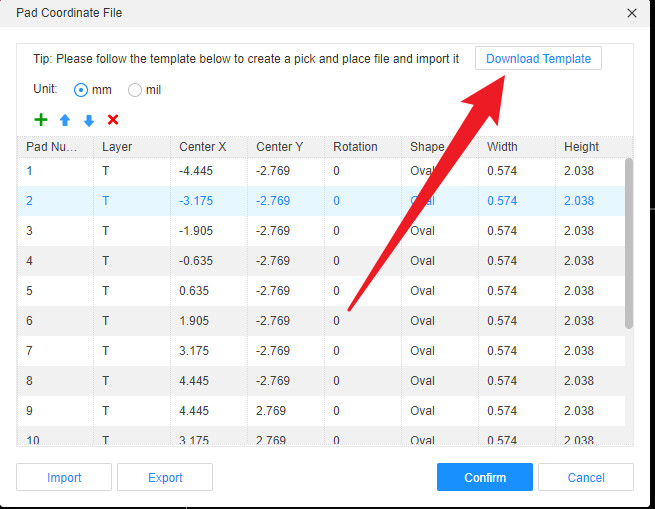Close the Pad Coordinate File dialog
655x509 pixels.
tap(631, 13)
